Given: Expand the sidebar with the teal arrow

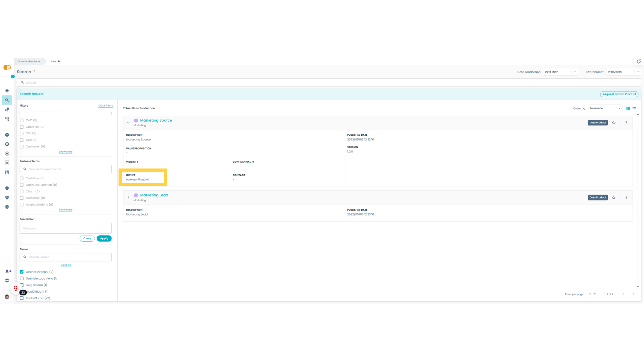Looking at the screenshot, I should (x=13, y=76).
